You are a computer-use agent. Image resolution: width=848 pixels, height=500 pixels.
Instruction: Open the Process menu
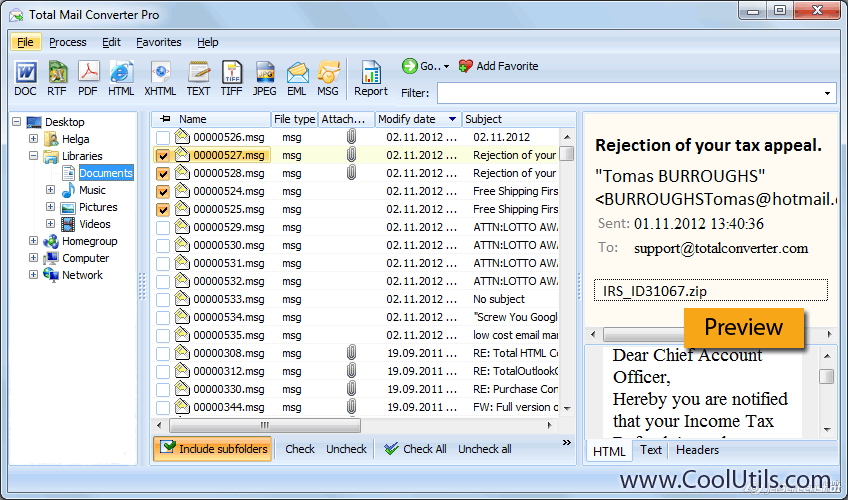(x=68, y=42)
